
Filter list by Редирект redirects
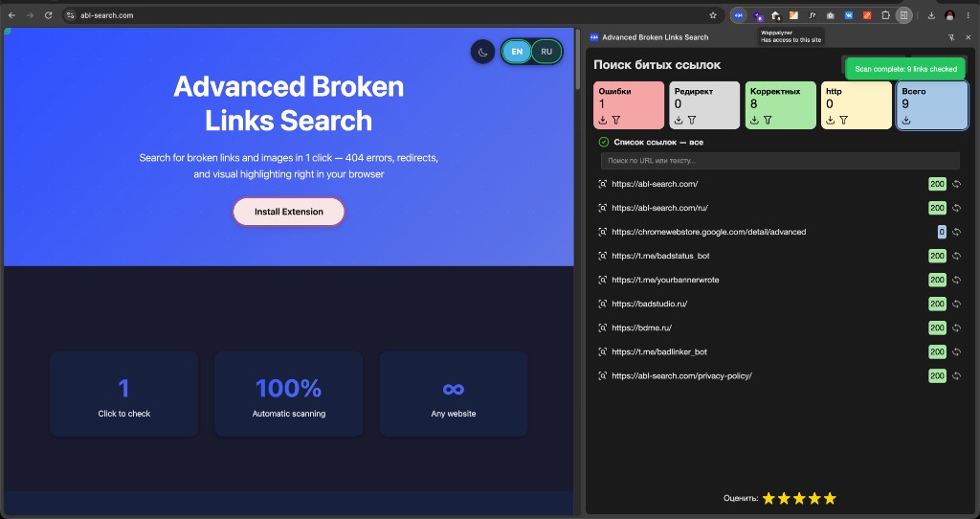click(692, 120)
